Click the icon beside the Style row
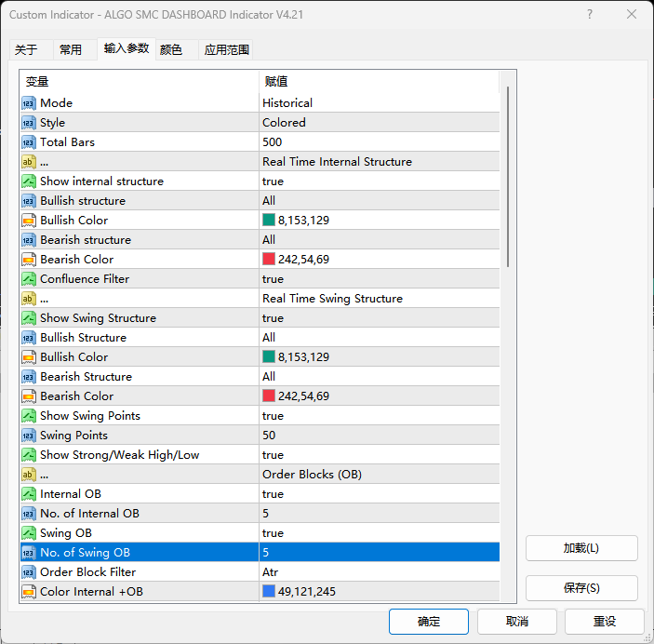The image size is (654, 644). pyautogui.click(x=28, y=123)
